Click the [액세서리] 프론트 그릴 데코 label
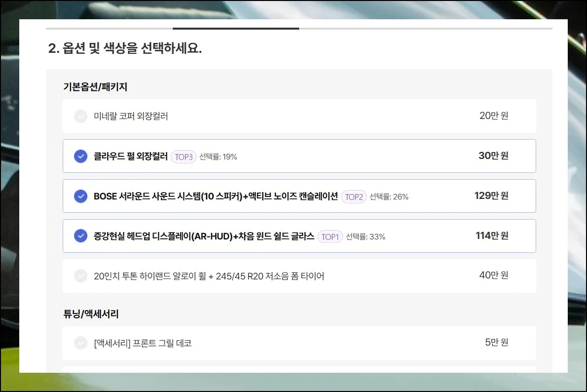 pyautogui.click(x=143, y=343)
